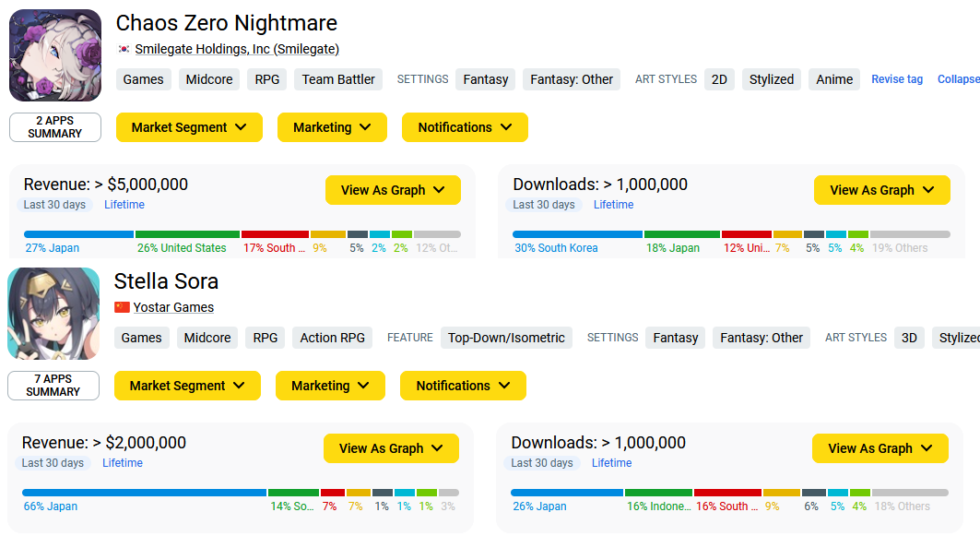Expand Market Segment dropdown for Chaos Zero Nightmare
The width and height of the screenshot is (980, 548).
[x=189, y=127]
